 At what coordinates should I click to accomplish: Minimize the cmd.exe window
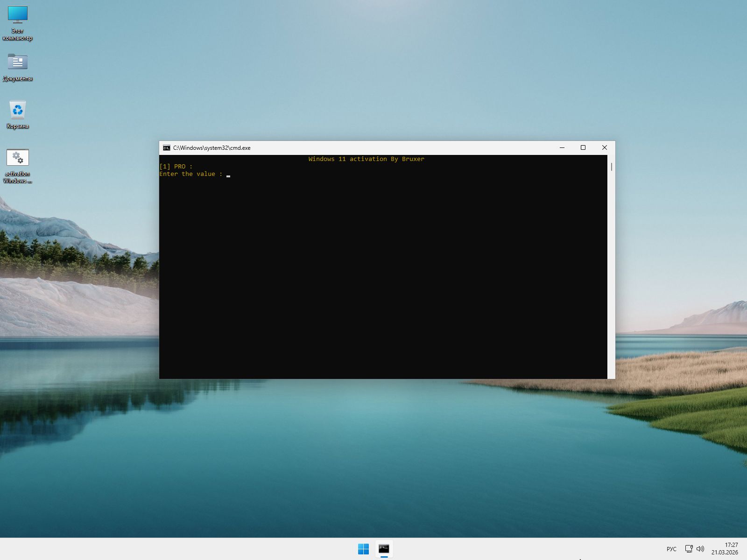[562, 148]
